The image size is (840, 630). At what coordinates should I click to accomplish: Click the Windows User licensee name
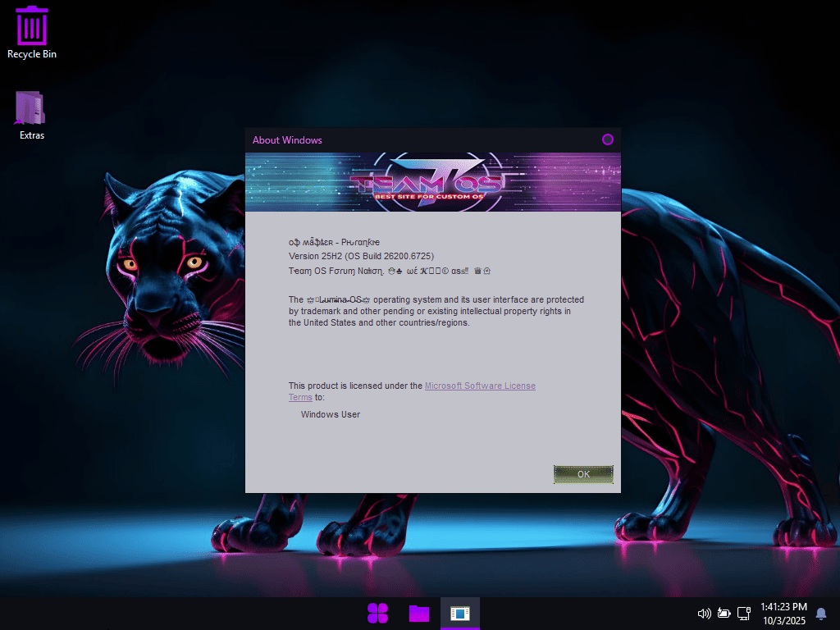click(x=331, y=414)
